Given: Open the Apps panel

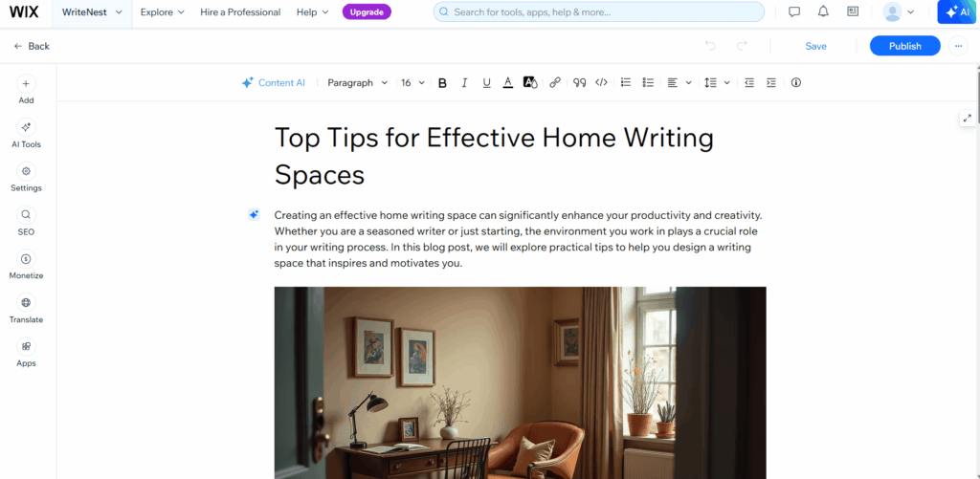Looking at the screenshot, I should 26,352.
